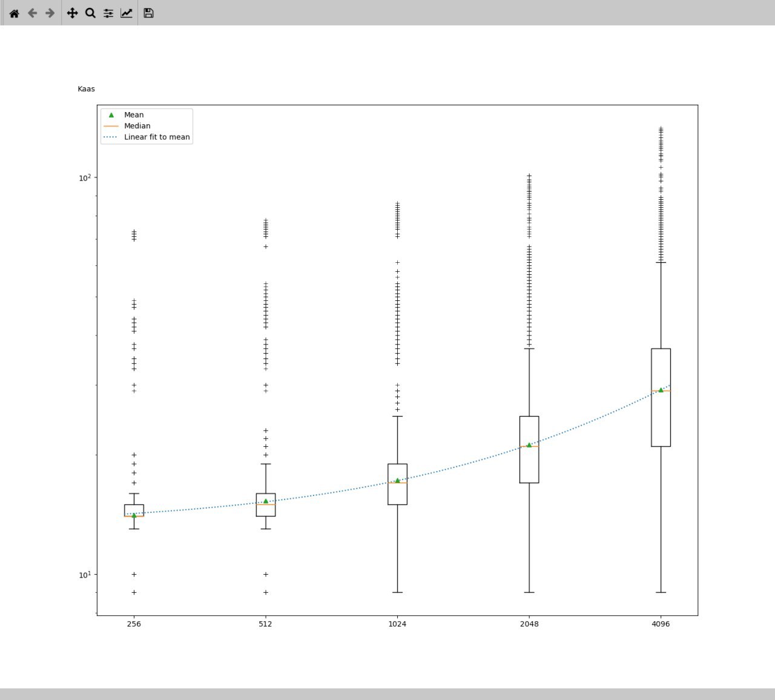Click the 10¹ y-axis tick label

click(85, 575)
